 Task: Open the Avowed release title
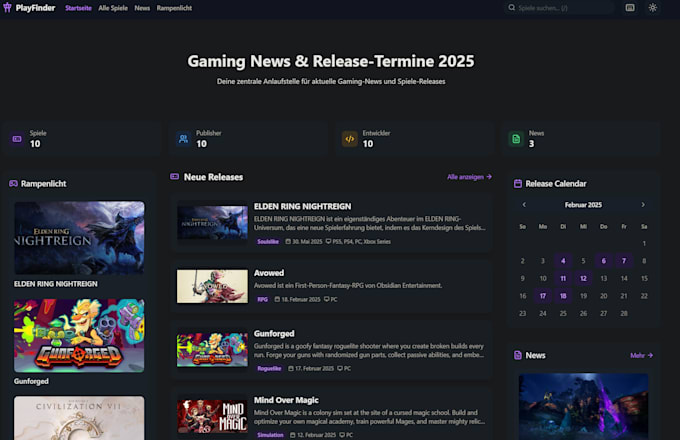(x=269, y=273)
